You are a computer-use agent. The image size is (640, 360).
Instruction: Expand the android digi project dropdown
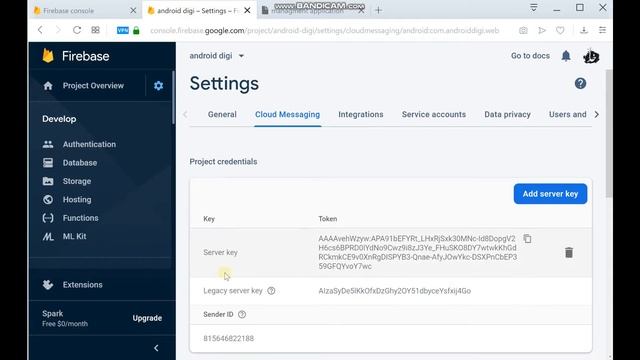click(217, 56)
